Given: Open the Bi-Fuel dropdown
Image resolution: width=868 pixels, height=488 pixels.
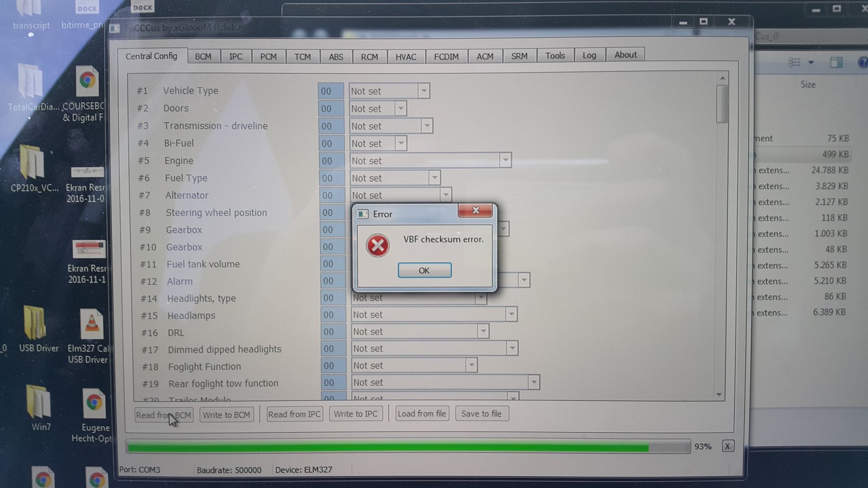Looking at the screenshot, I should coord(400,143).
